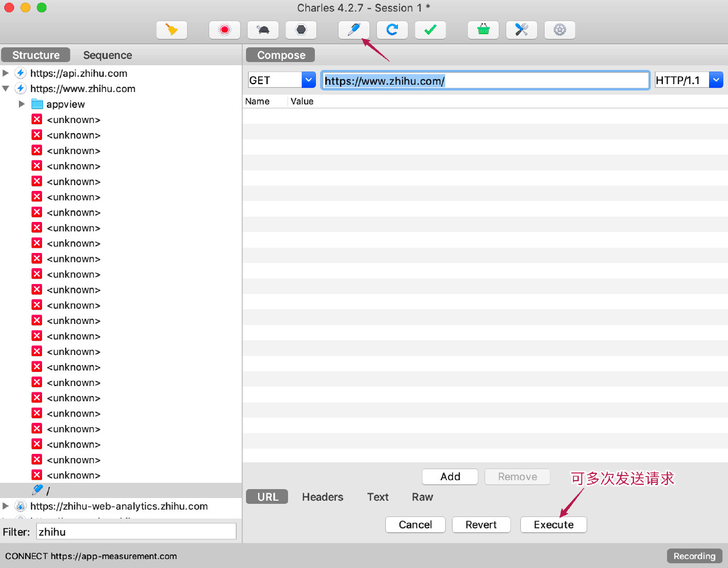Expand the appview folder
This screenshot has width=728, height=568.
point(22,104)
